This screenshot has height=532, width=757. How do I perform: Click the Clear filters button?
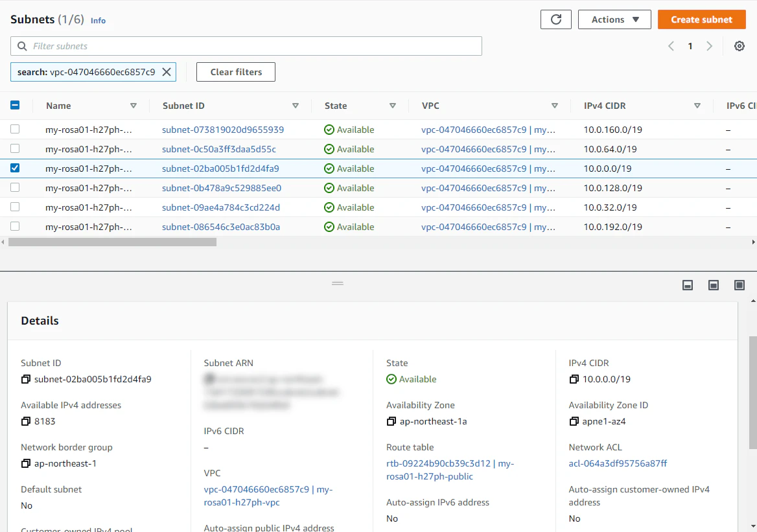point(236,72)
